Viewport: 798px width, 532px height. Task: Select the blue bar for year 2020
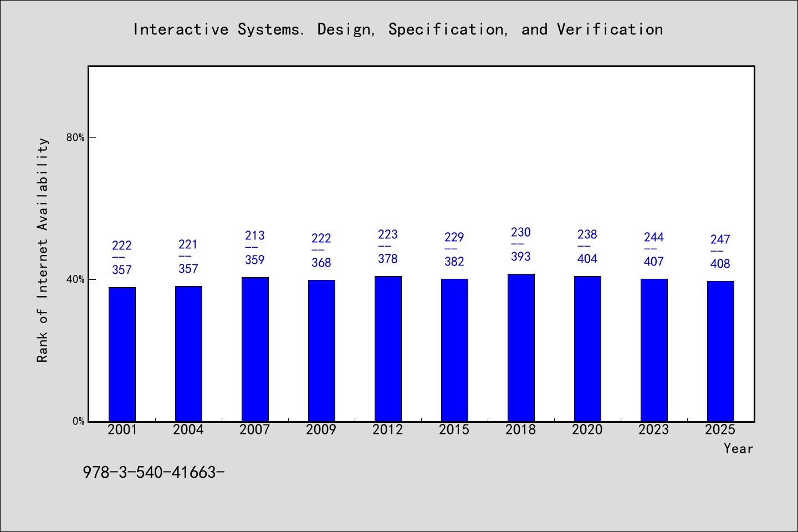[x=587, y=349]
